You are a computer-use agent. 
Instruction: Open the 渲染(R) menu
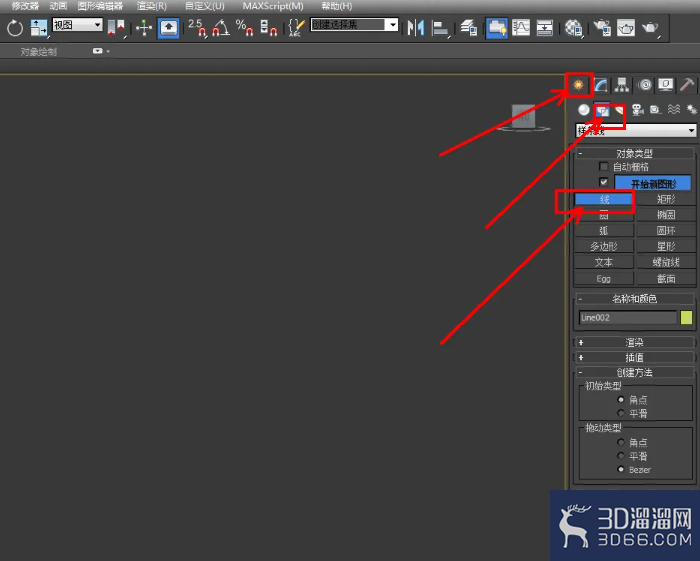click(x=152, y=6)
